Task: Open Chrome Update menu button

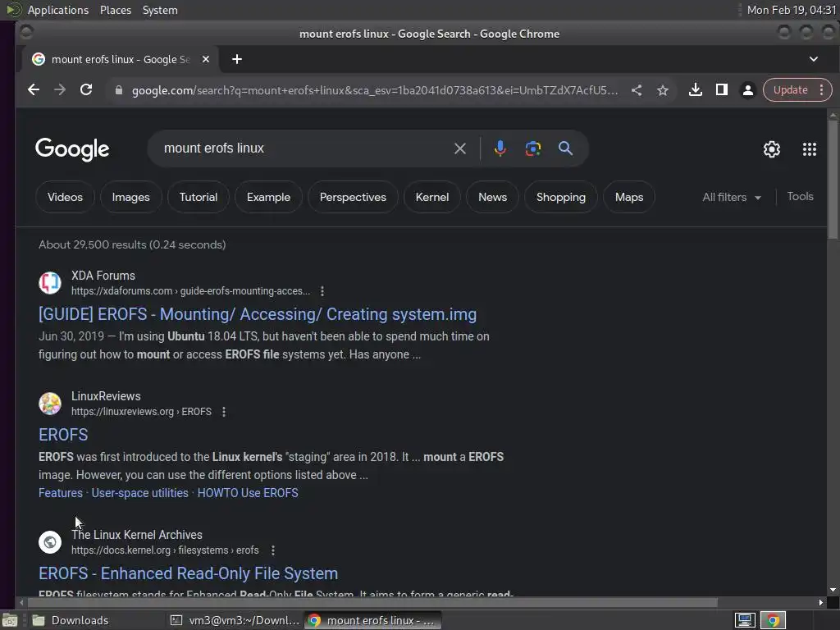Action: point(797,90)
